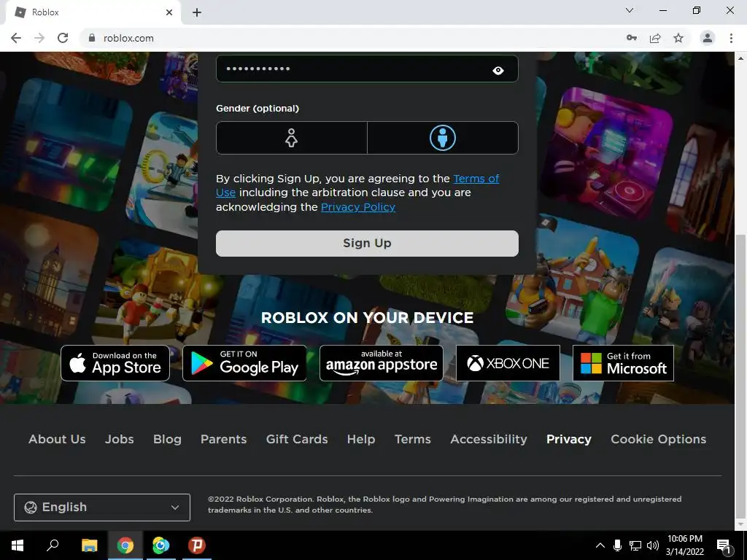The height and width of the screenshot is (560, 747).
Task: Open the Amazon Appstore badge
Action: point(381,363)
